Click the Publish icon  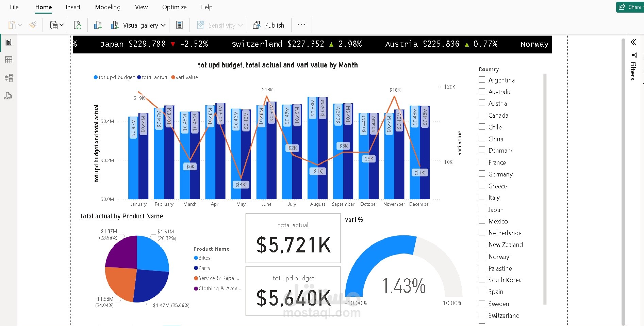257,25
